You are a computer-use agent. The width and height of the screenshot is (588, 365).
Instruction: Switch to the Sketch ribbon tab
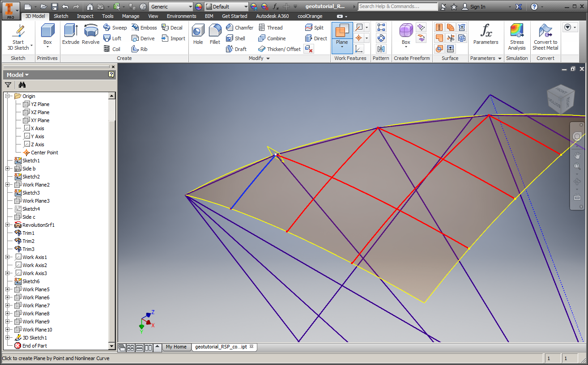click(x=61, y=16)
